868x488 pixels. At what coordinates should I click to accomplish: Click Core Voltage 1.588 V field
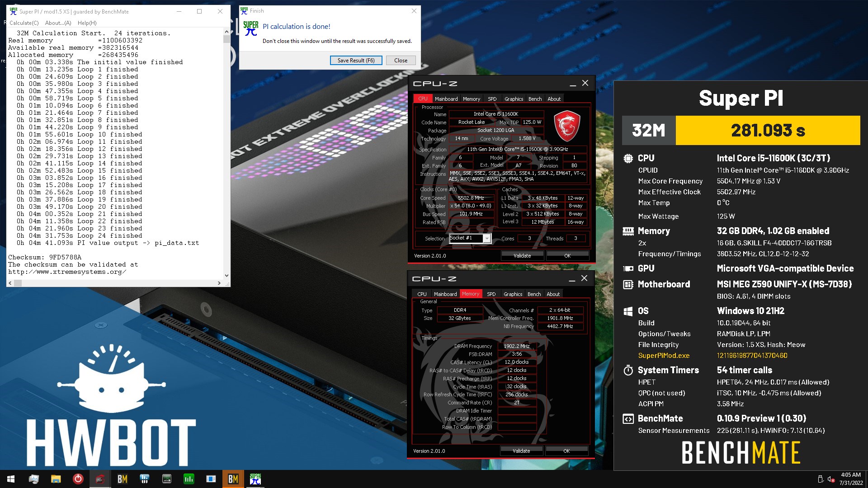[527, 139]
